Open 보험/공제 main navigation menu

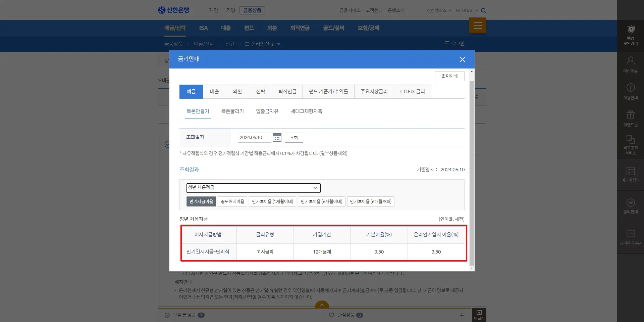coord(368,28)
